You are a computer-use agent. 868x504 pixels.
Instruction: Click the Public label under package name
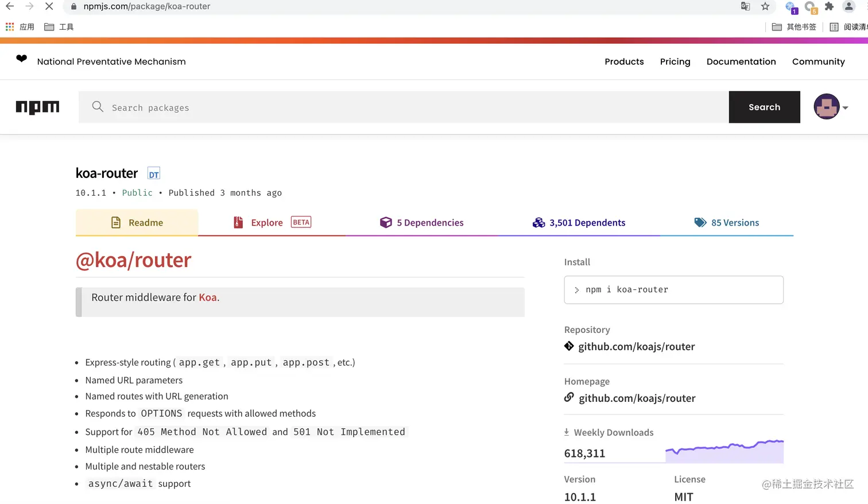tap(137, 193)
